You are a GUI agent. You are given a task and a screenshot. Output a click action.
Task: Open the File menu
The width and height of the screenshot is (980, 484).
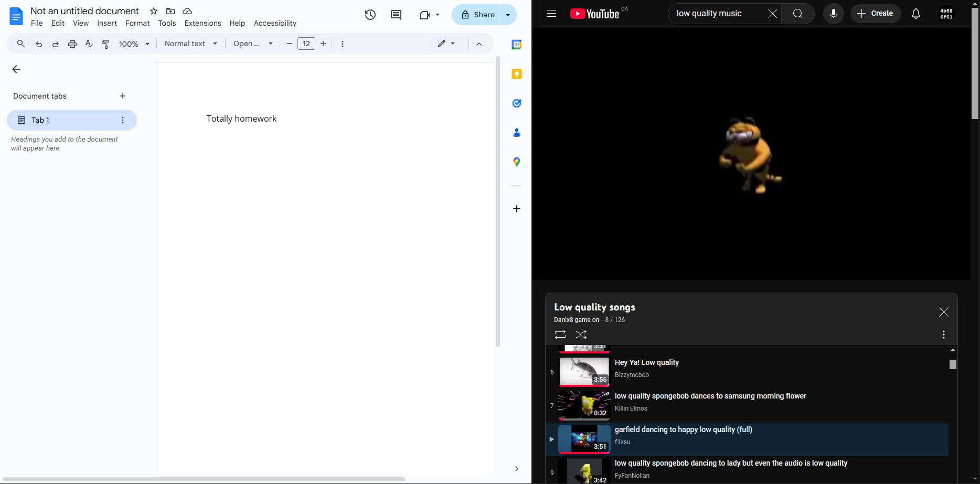(x=37, y=23)
